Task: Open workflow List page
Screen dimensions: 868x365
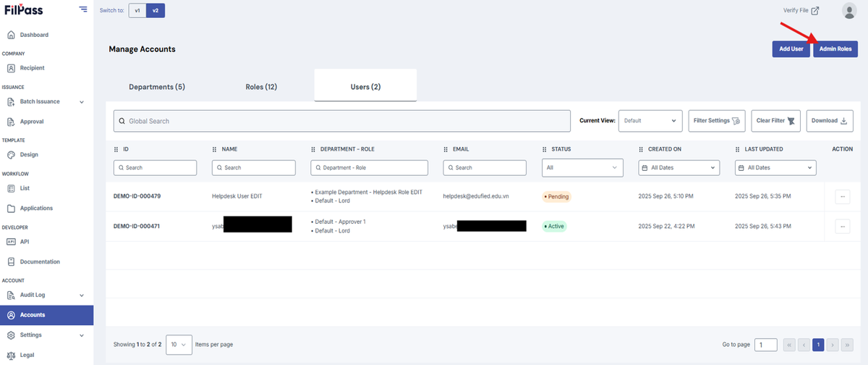Action: [25, 188]
